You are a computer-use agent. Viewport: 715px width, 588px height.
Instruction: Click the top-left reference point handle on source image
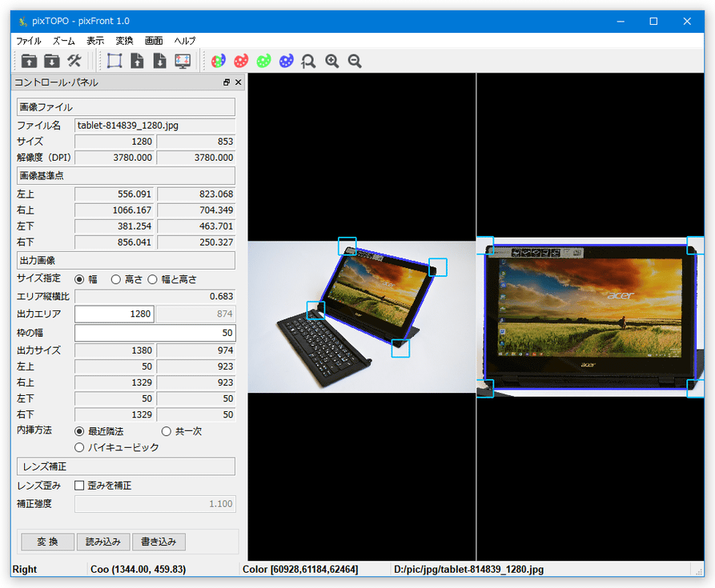(347, 246)
